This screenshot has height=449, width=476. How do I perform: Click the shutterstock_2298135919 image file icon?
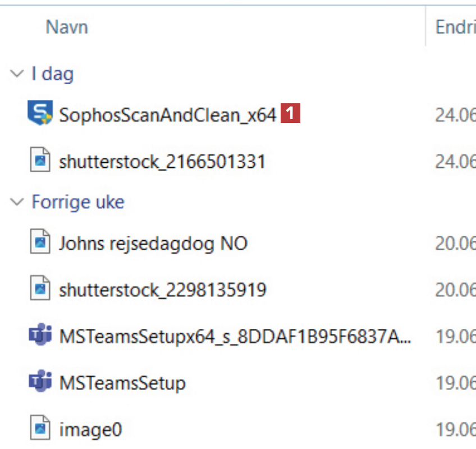click(40, 290)
